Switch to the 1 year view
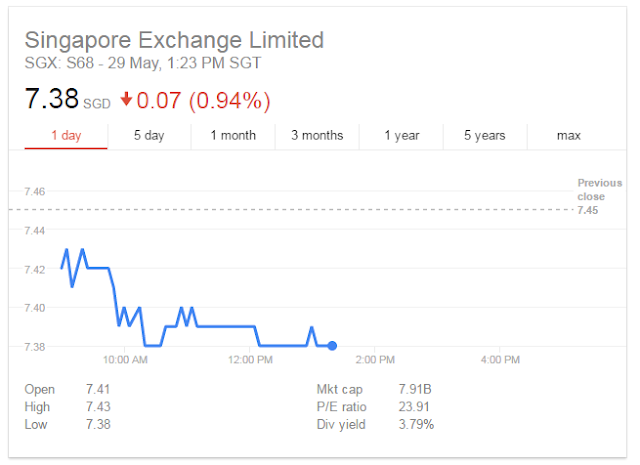The height and width of the screenshot is (465, 640). click(x=401, y=135)
